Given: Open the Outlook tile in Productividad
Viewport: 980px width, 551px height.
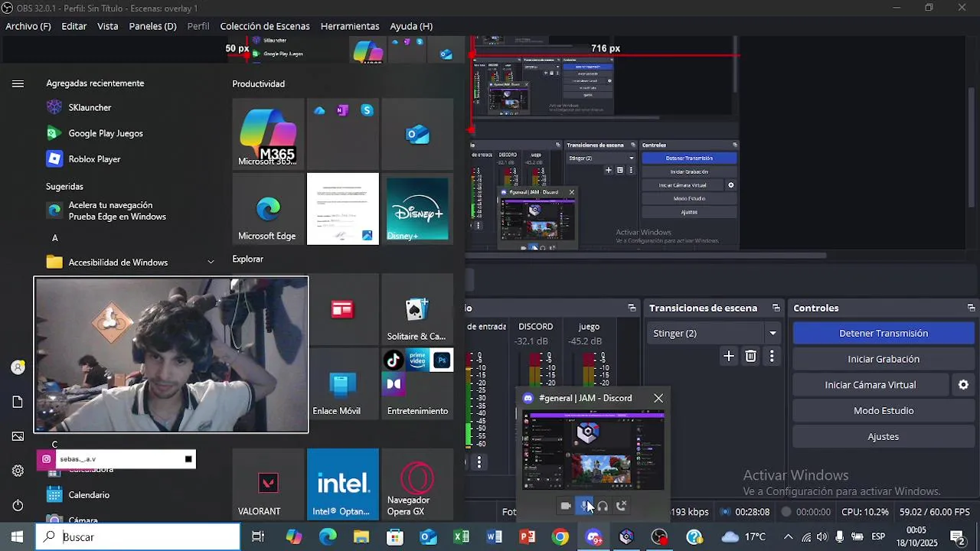Looking at the screenshot, I should 417,134.
